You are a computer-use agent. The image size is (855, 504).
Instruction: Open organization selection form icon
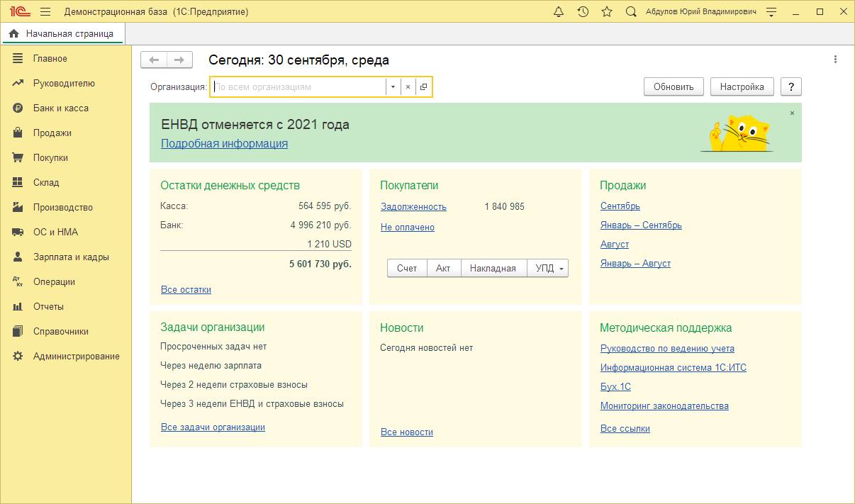coord(423,86)
